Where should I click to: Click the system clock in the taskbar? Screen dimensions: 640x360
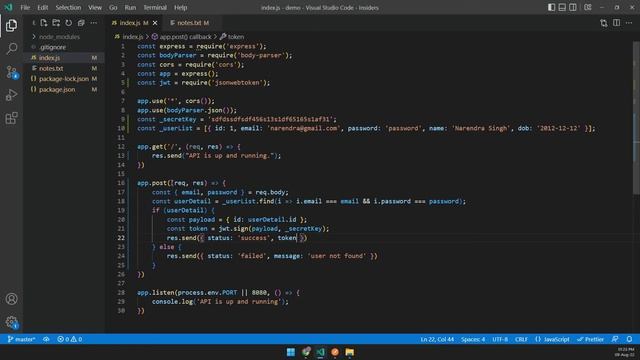[x=625, y=352]
